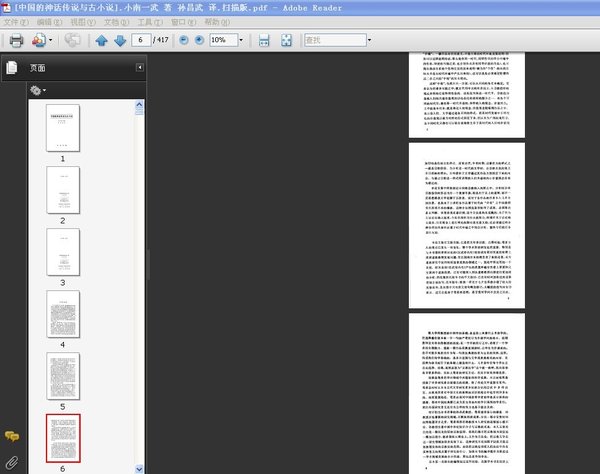Click the Print toolbar icon

16,40
